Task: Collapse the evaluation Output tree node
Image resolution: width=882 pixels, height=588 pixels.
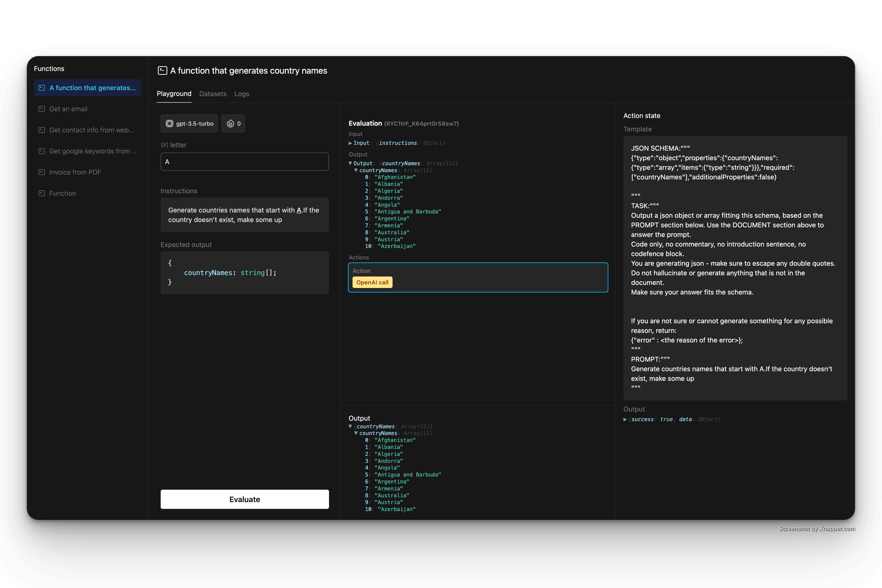Action: click(x=350, y=163)
